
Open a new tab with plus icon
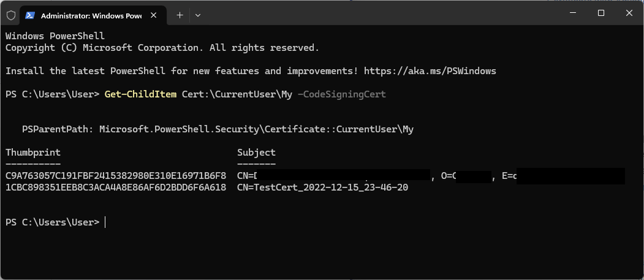click(x=180, y=15)
